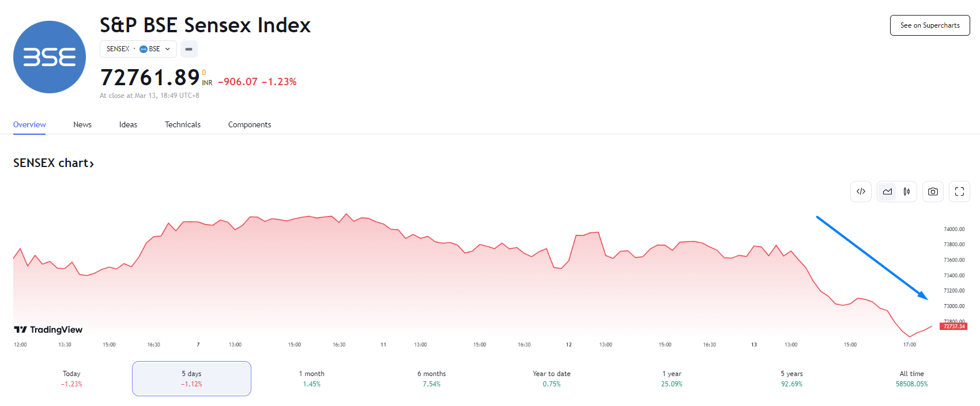Select the Today time range

[71, 378]
